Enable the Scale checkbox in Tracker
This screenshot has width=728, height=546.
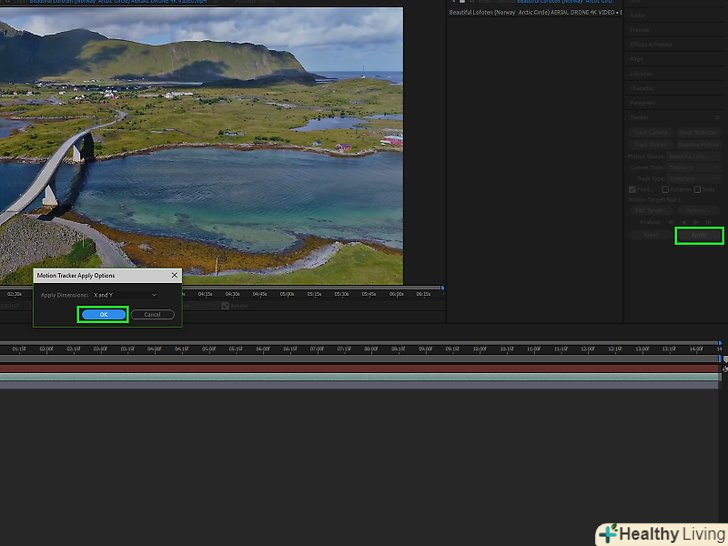click(697, 189)
